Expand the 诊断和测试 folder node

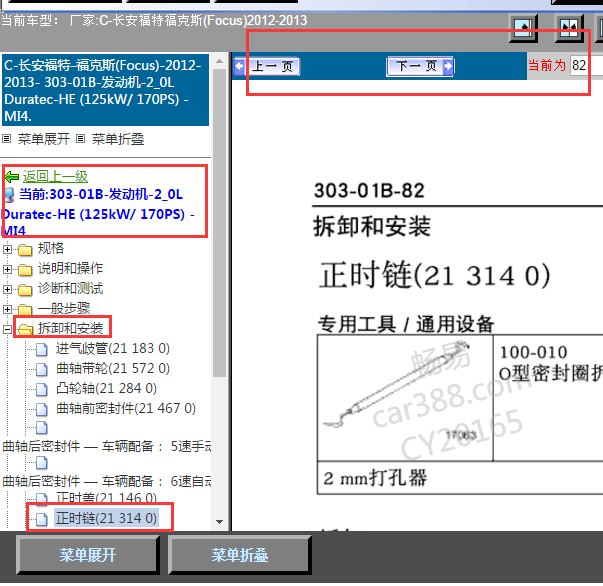pos(7,289)
